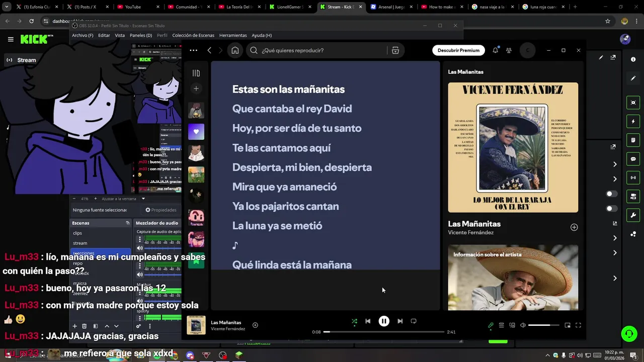Click Descubrir Premium button
This screenshot has width=644, height=362.
[458, 50]
